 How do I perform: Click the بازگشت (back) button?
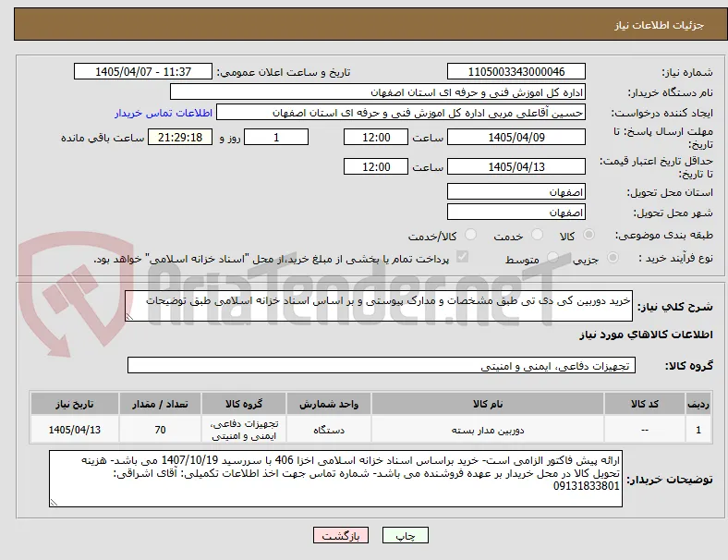pyautogui.click(x=341, y=535)
